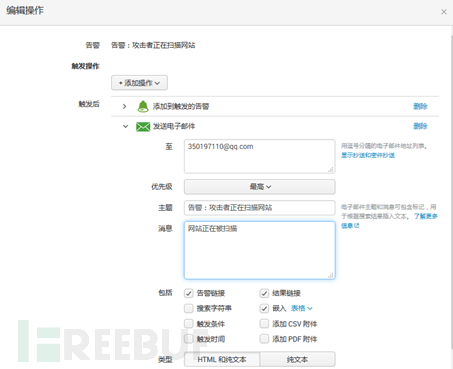The width and height of the screenshot is (453, 369).
Task: Open the 添加操作 dropdown
Action: coord(139,83)
